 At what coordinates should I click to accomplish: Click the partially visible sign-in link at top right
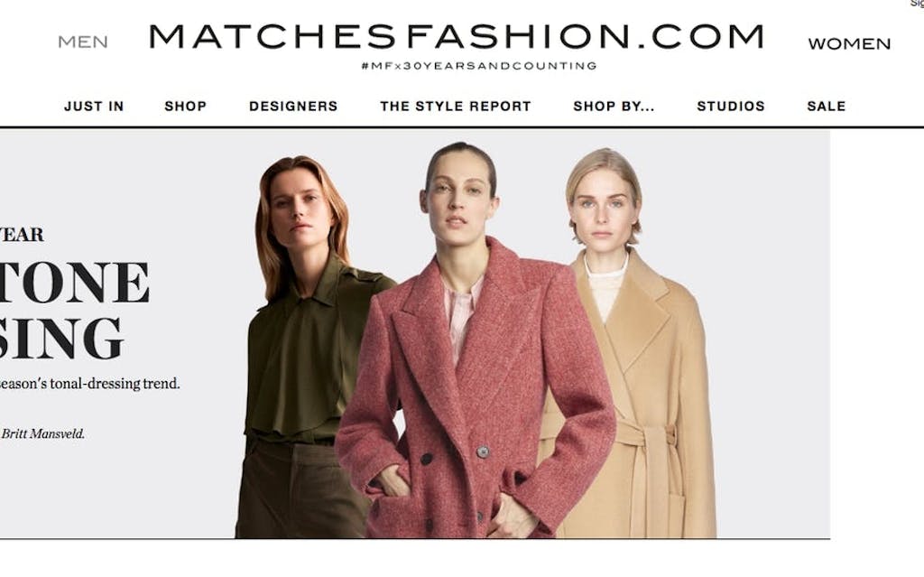pos(917,4)
